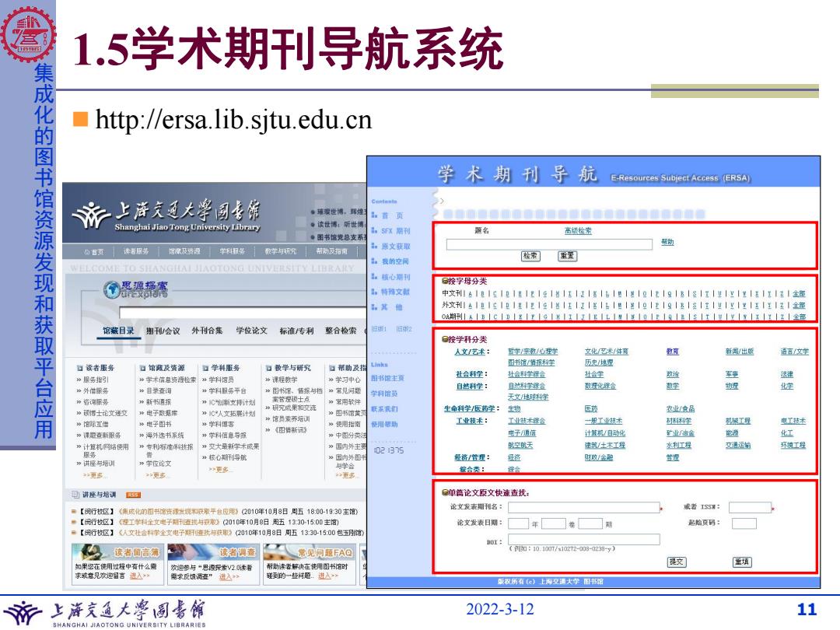Open the 新闻/出版 subject link
This screenshot has height=630, width=840.
740,352
